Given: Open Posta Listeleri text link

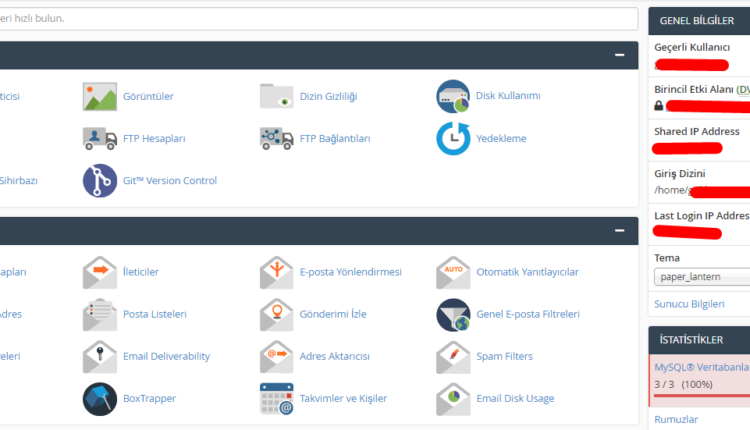Looking at the screenshot, I should (154, 314).
